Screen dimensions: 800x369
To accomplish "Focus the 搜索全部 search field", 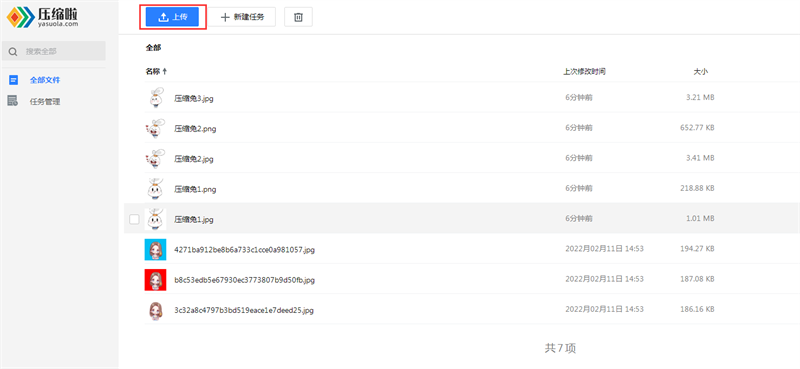I will coord(54,51).
